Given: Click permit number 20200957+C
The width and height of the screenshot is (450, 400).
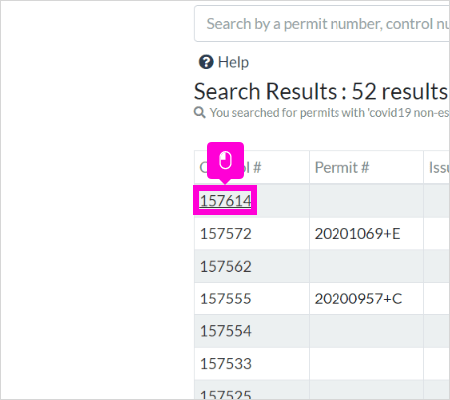Looking at the screenshot, I should point(358,299).
